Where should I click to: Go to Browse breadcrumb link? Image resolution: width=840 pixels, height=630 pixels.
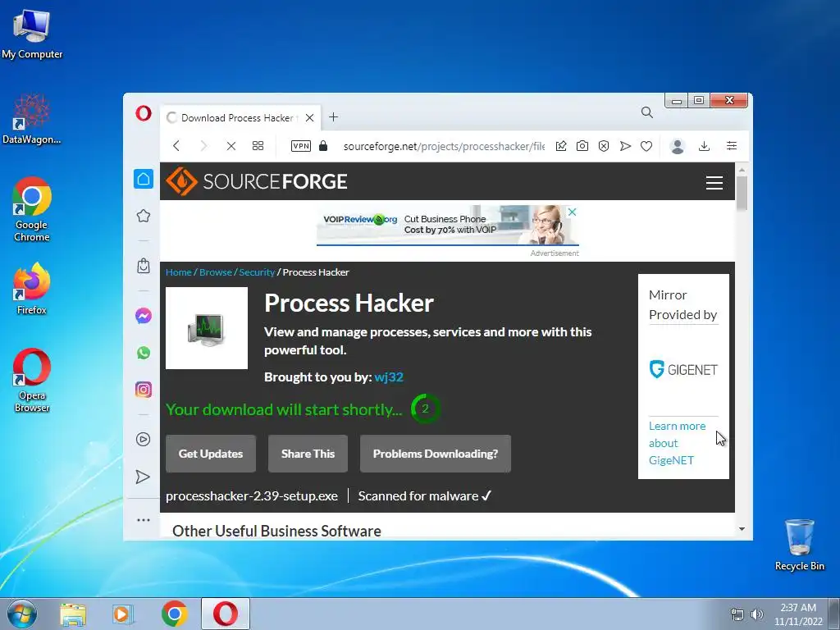tap(216, 272)
